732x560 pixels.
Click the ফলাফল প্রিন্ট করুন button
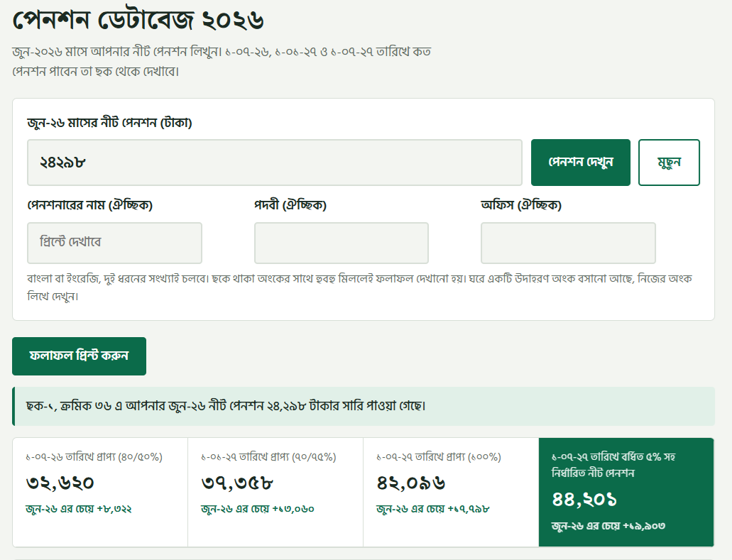point(79,356)
